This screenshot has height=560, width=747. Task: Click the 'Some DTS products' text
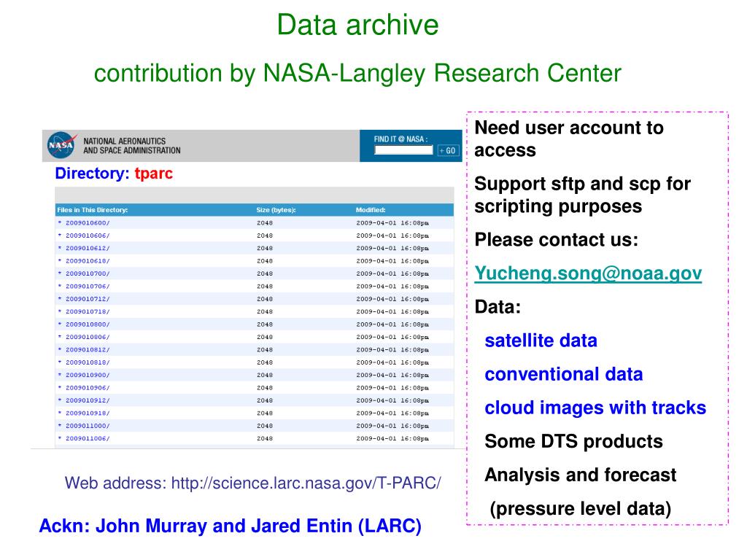pos(573,441)
